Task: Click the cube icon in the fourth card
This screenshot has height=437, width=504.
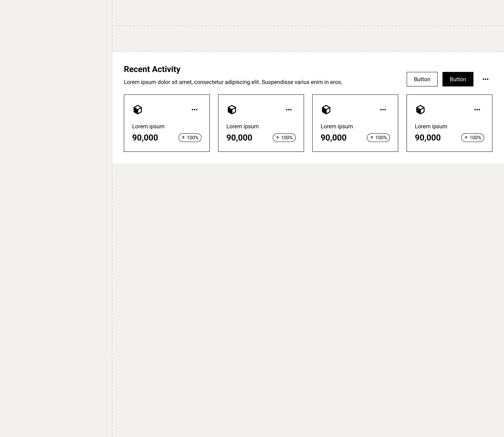Action: (420, 110)
